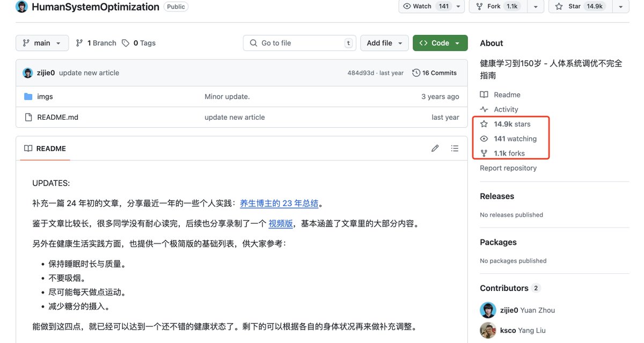Click the imgs folder icon
The height and width of the screenshot is (343, 644).
28,97
